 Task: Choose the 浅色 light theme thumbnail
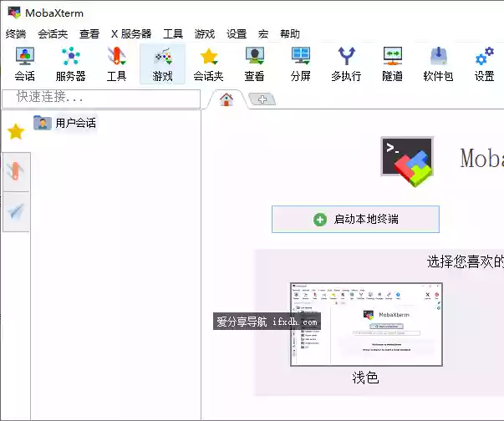[x=366, y=324]
